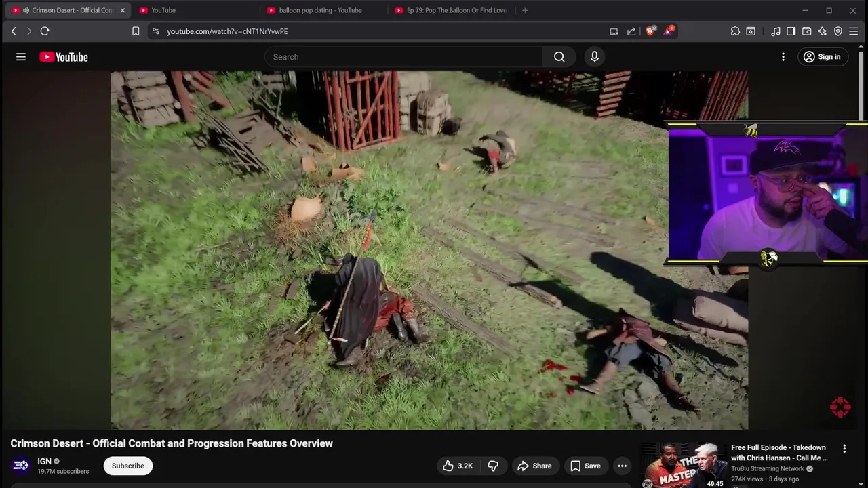
Task: Toggle the browser sidebar panel
Action: click(791, 31)
